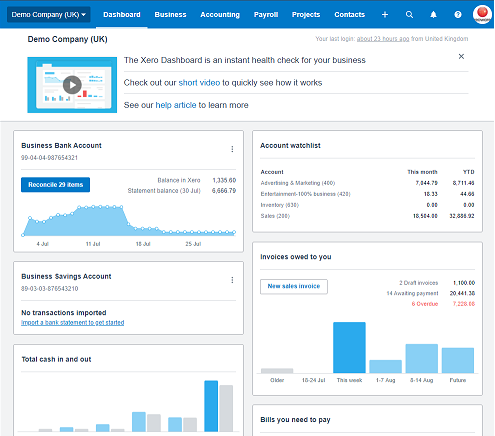This screenshot has width=495, height=436.
Task: Click the Account watchlist heading
Action: pos(290,146)
